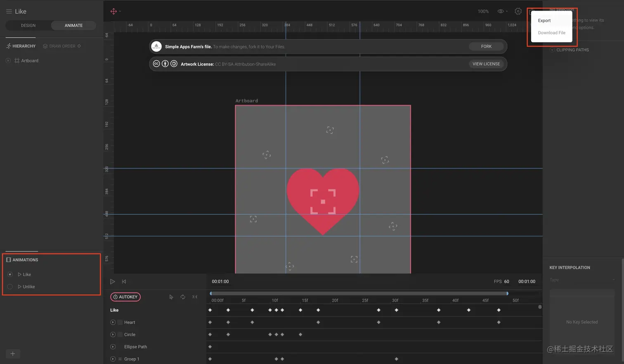The image size is (624, 364).
Task: Open the Key Interpolation Type dropdown
Action: tap(582, 280)
